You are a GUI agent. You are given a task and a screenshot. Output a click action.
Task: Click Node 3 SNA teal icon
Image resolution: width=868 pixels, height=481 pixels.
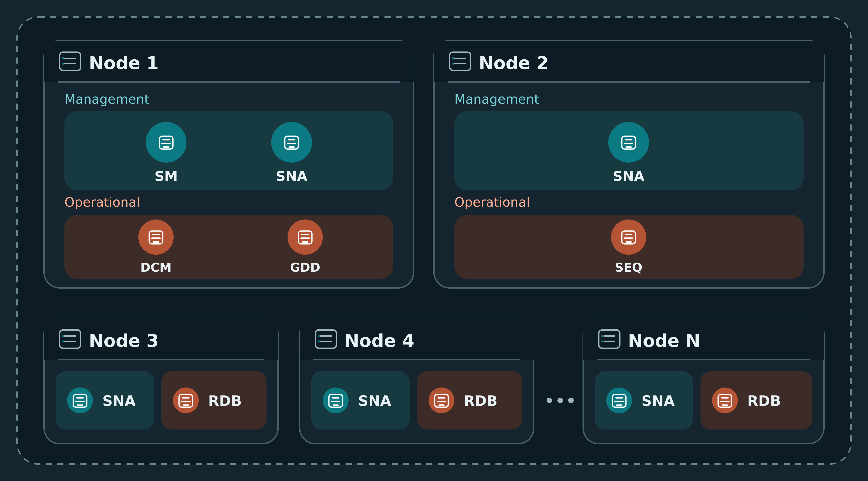tap(80, 401)
